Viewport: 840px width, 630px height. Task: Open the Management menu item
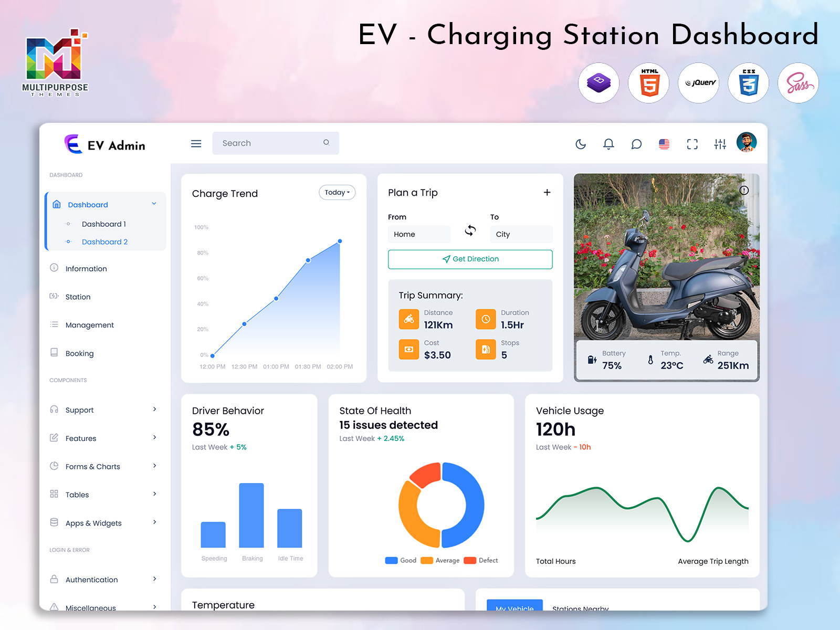coord(90,325)
